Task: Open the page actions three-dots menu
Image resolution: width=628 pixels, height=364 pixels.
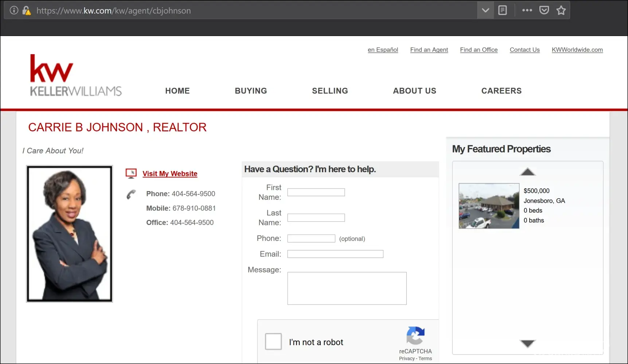Action: [527, 10]
